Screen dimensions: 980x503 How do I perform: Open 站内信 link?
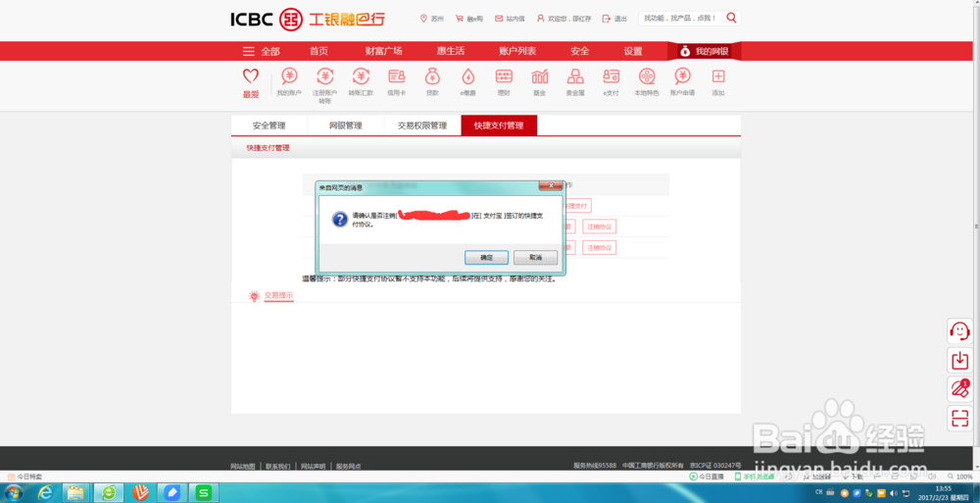pyautogui.click(x=510, y=19)
